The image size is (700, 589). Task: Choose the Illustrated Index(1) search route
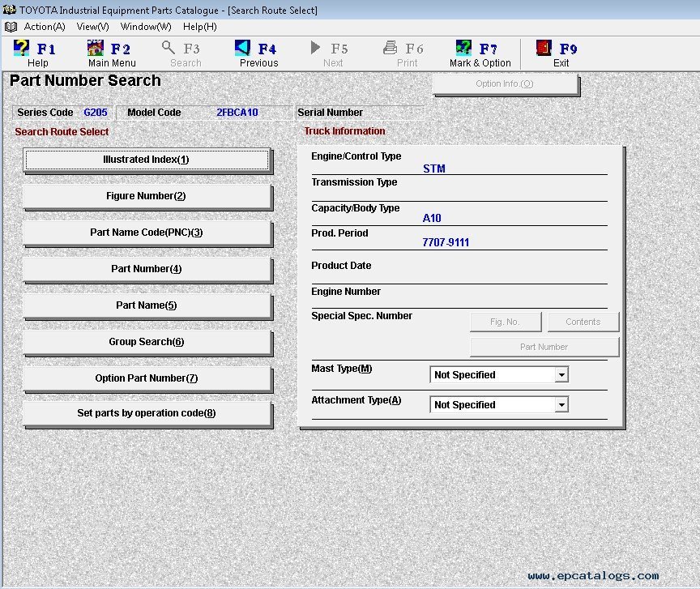click(x=147, y=160)
